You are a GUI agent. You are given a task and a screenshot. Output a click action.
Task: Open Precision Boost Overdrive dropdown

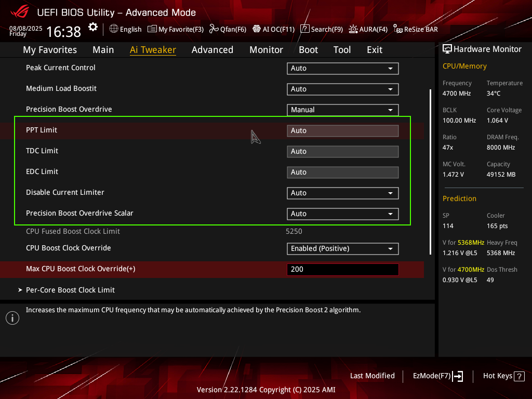point(343,110)
